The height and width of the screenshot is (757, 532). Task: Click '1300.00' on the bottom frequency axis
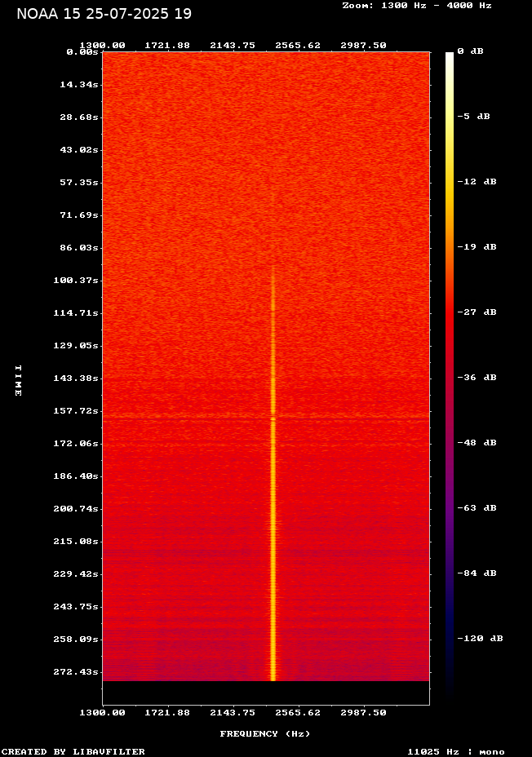pyautogui.click(x=102, y=713)
